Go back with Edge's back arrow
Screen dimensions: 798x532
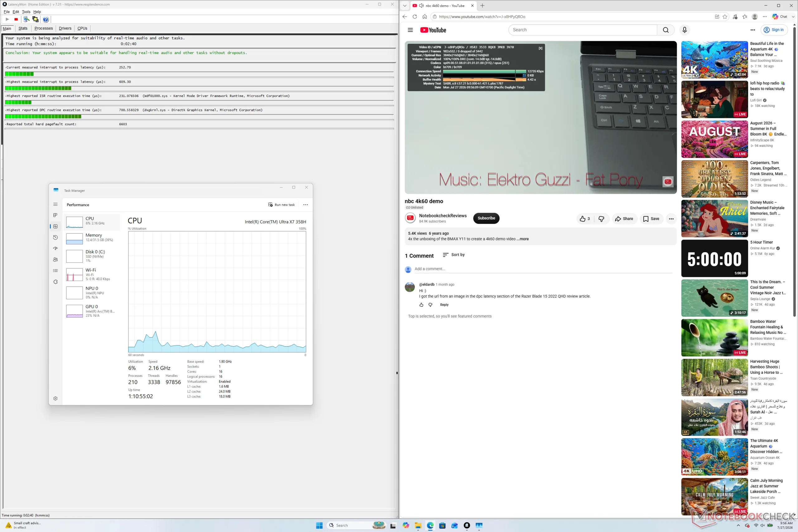pyautogui.click(x=404, y=17)
